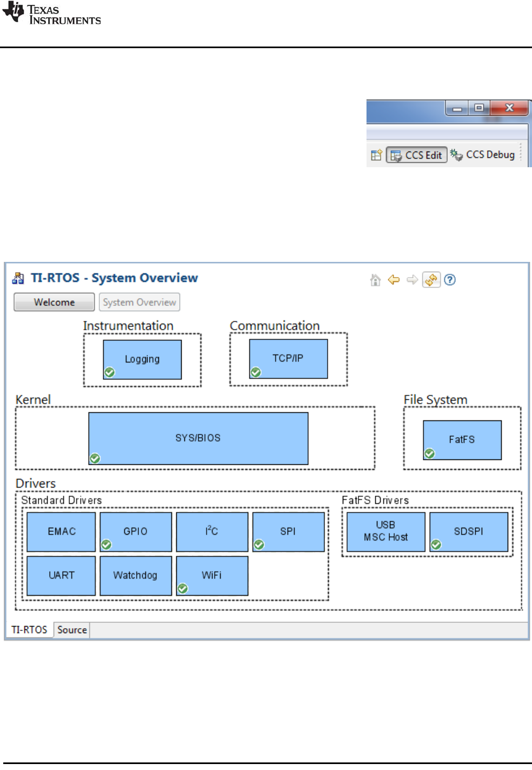
Task: Click the System Overview button
Action: (139, 302)
